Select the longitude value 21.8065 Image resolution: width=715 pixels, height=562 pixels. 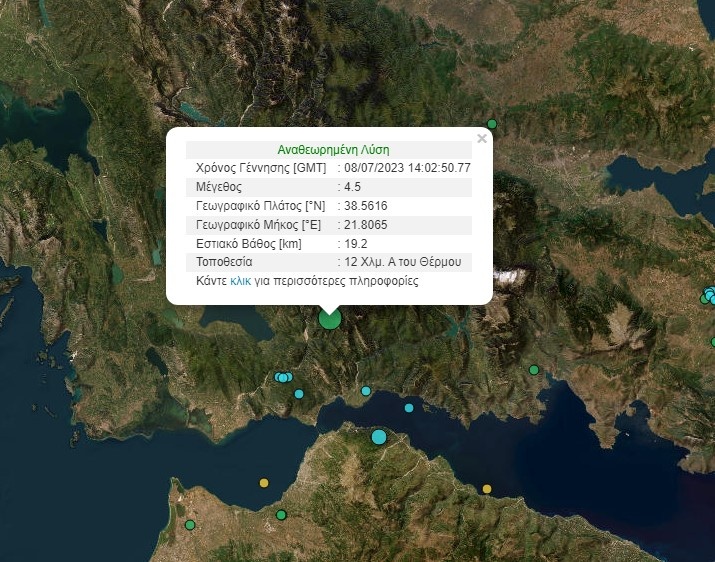click(x=366, y=225)
